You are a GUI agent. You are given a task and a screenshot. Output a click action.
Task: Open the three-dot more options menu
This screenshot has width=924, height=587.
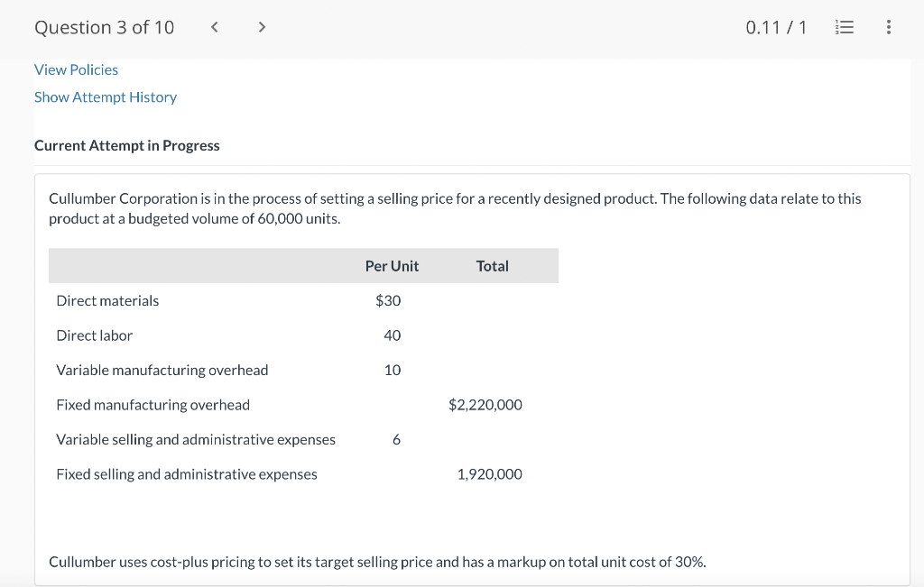pos(889,27)
